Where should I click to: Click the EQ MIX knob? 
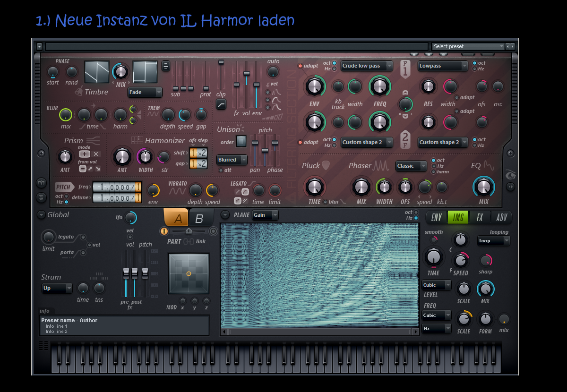coord(483,187)
